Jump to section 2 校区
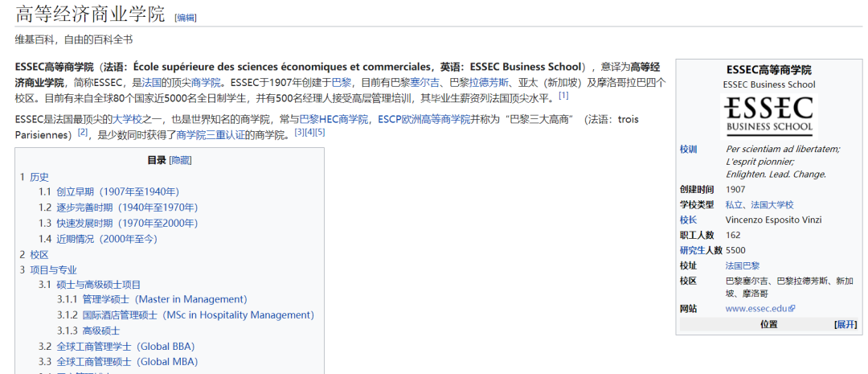The width and height of the screenshot is (868, 374). 35,254
